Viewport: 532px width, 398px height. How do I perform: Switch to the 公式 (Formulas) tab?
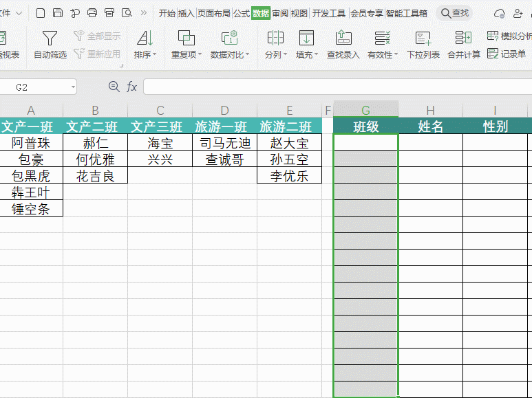click(242, 13)
